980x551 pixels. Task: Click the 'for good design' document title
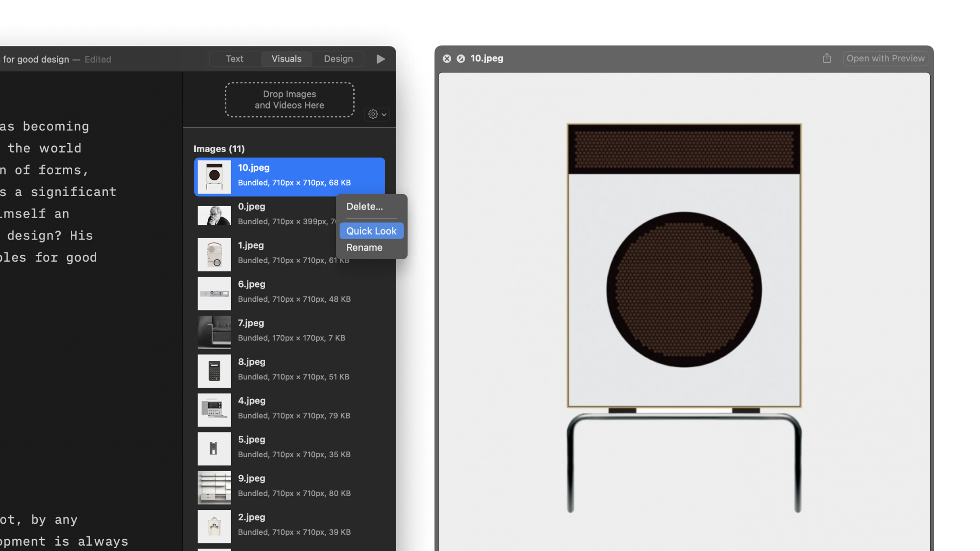pos(36,59)
